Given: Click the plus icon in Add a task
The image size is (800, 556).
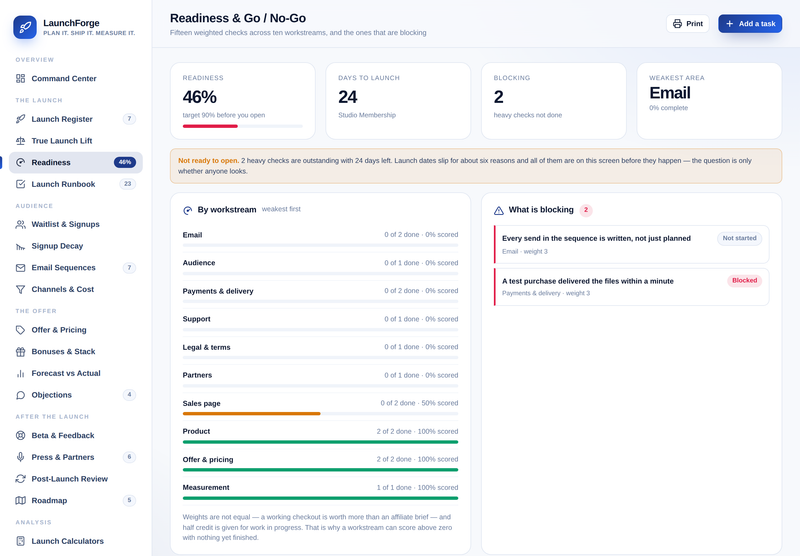Looking at the screenshot, I should click(730, 23).
